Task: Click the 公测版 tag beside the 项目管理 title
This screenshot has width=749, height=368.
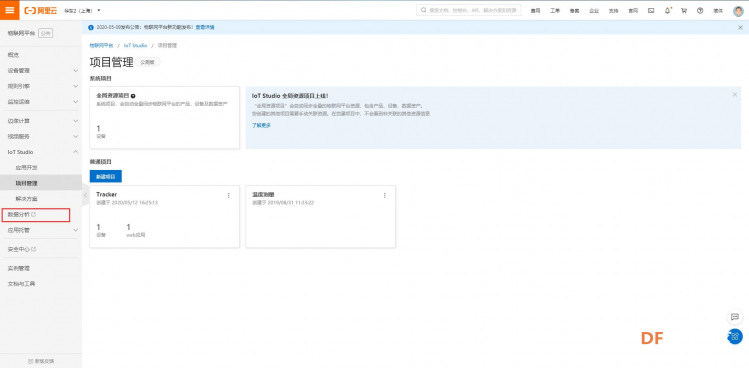Action: [148, 62]
